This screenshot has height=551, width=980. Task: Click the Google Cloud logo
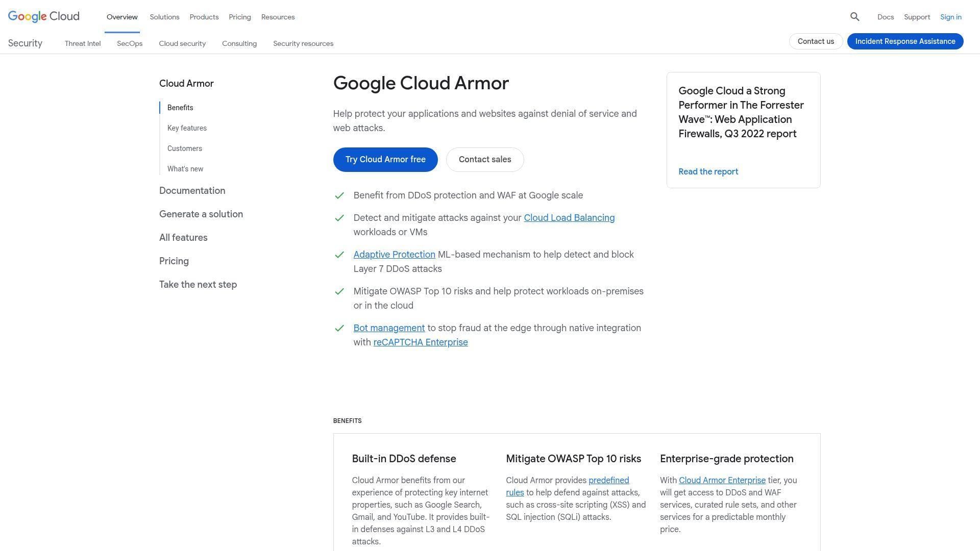44,16
